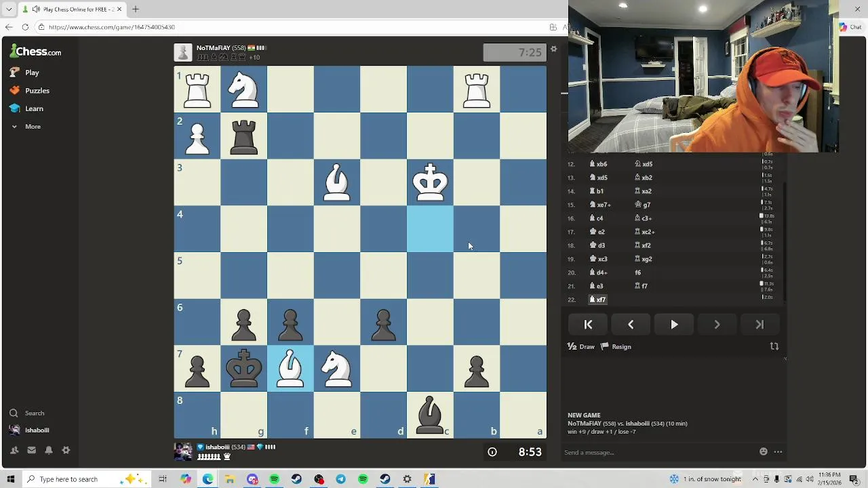
Task: Step back one move
Action: (631, 325)
